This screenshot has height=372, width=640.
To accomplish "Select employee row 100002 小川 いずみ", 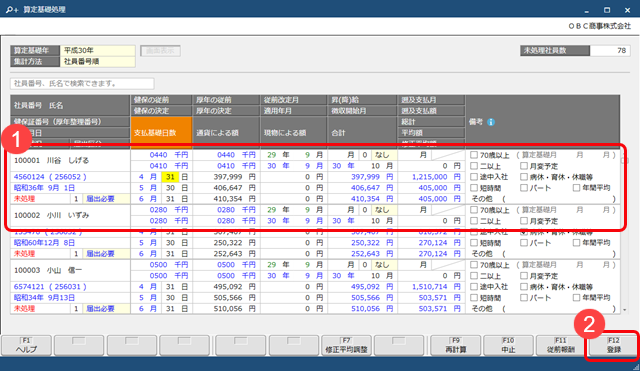I will [x=71, y=215].
